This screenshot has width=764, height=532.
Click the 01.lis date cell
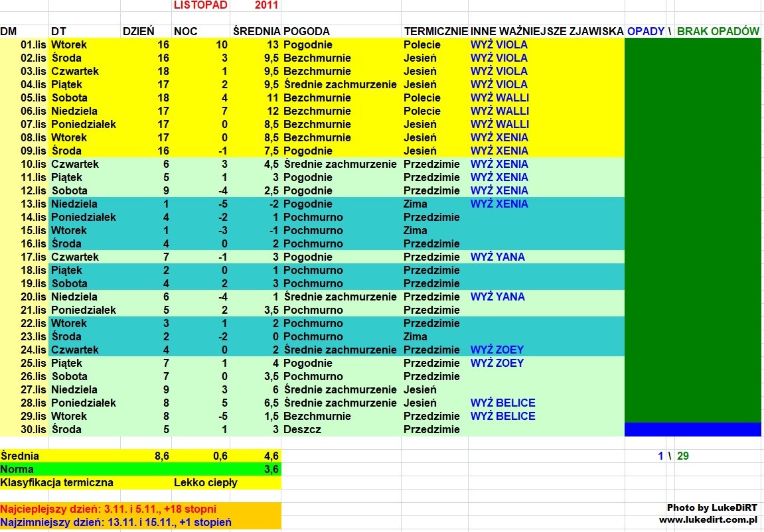pyautogui.click(x=32, y=45)
